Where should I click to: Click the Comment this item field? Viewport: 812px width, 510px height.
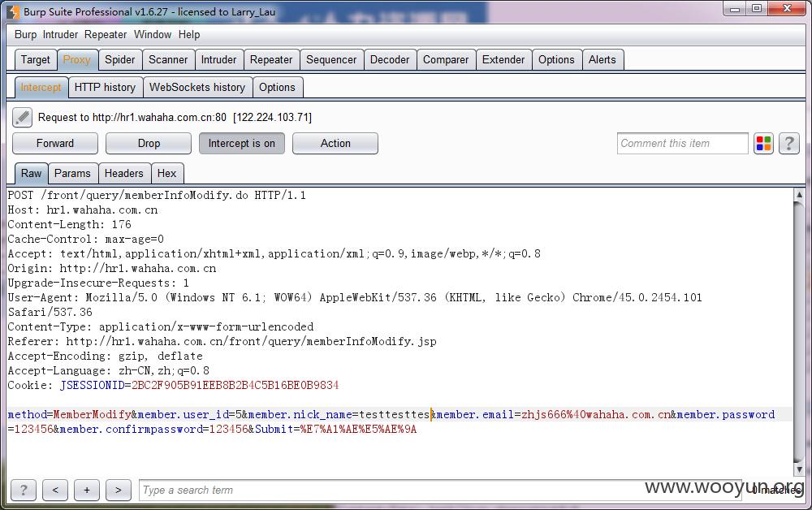click(683, 144)
